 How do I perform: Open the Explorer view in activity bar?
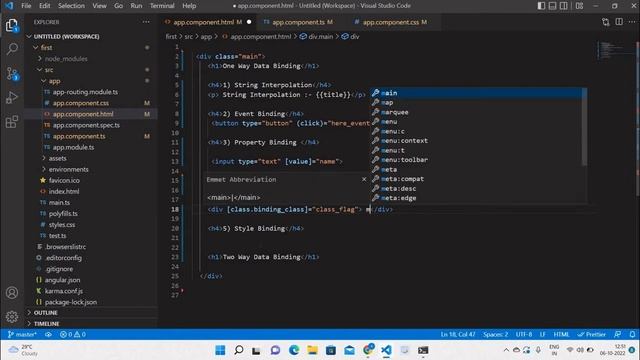pyautogui.click(x=12, y=25)
